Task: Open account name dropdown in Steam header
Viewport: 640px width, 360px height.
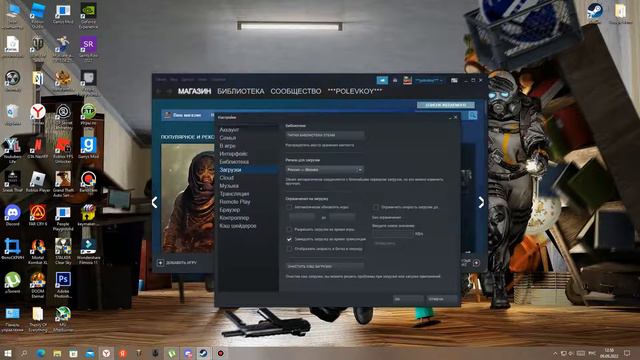Action: tap(429, 80)
